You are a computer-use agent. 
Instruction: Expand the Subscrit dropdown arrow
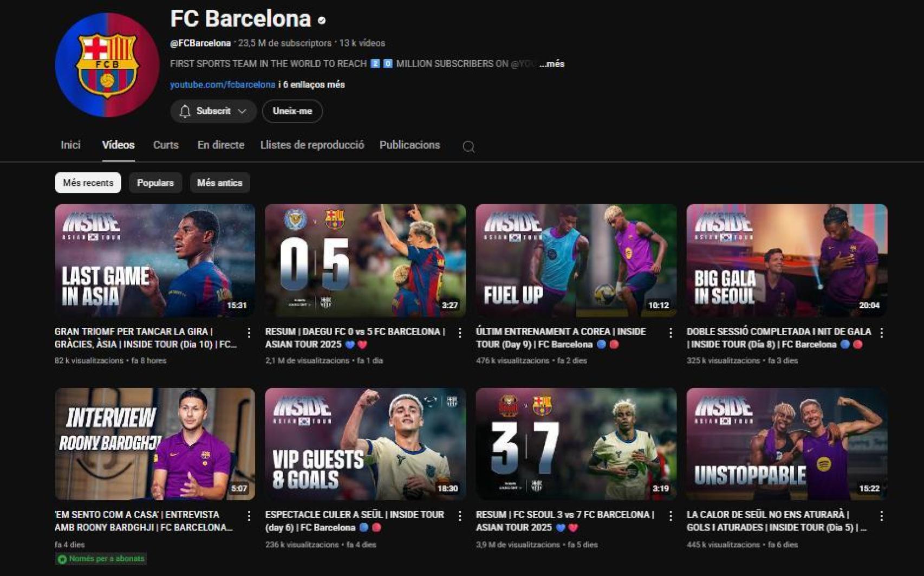tap(242, 111)
